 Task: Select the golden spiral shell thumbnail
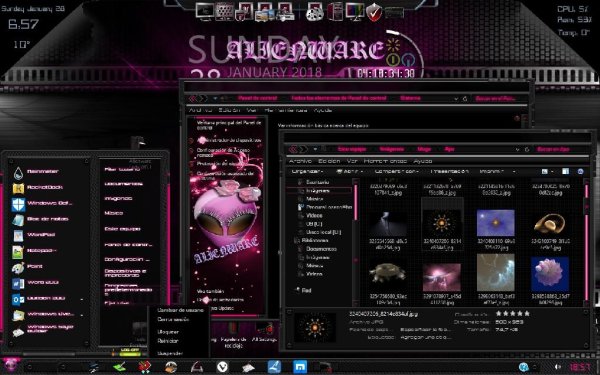(x=550, y=224)
